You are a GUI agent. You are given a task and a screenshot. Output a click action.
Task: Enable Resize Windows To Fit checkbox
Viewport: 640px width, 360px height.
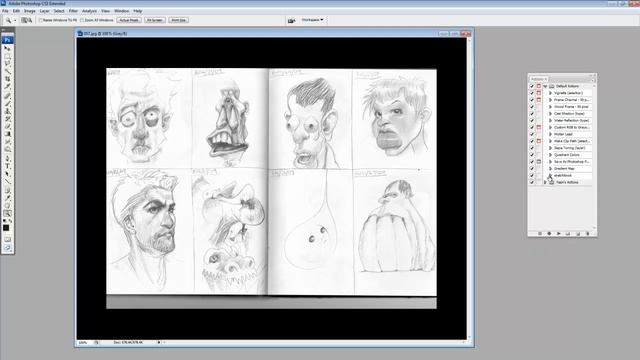(40, 20)
